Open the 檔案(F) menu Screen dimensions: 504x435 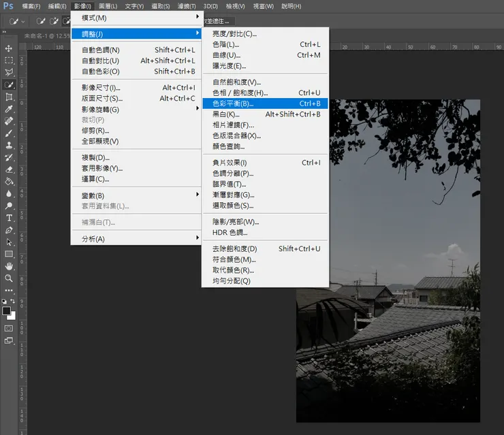(31, 6)
